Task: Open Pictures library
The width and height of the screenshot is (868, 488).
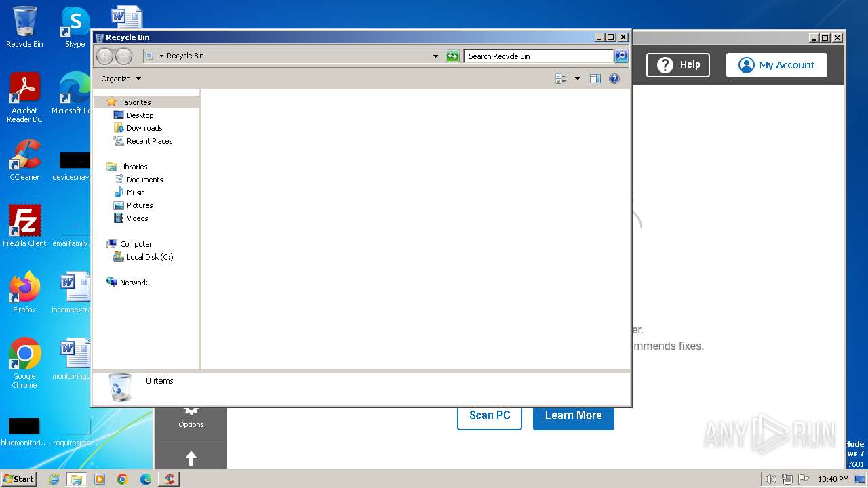Action: pos(140,205)
